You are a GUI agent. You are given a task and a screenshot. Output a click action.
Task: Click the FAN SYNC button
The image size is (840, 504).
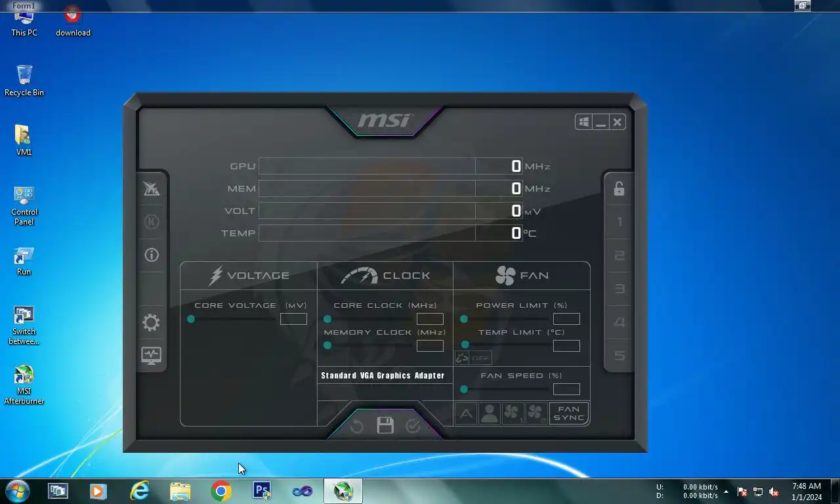point(569,413)
